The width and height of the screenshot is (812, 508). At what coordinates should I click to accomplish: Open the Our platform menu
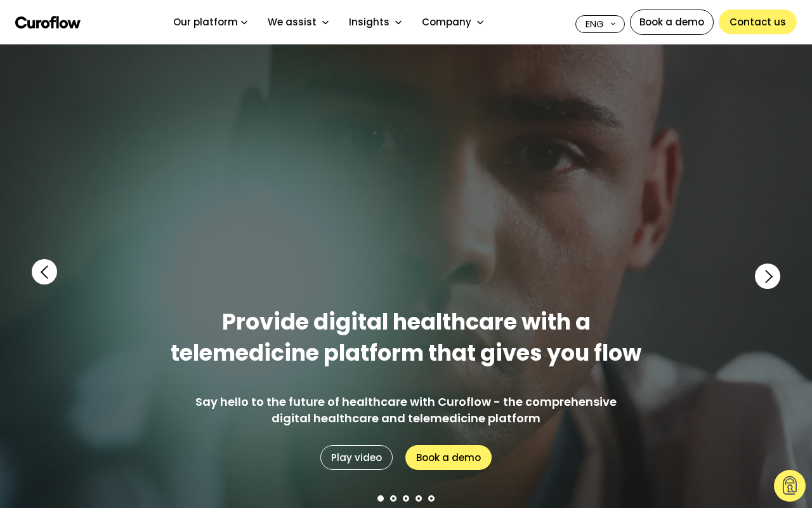click(211, 22)
